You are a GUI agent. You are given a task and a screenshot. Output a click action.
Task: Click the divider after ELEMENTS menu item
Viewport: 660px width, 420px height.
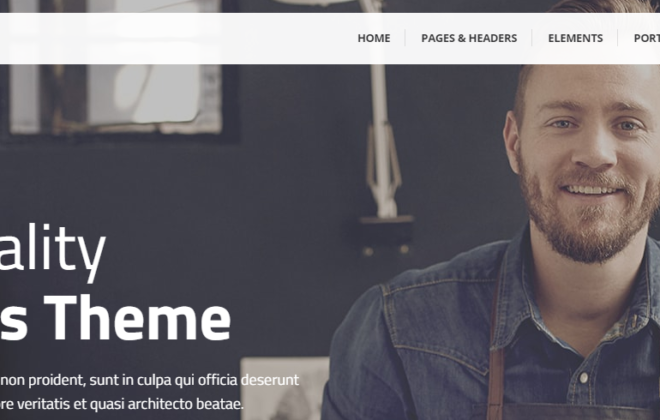click(618, 38)
